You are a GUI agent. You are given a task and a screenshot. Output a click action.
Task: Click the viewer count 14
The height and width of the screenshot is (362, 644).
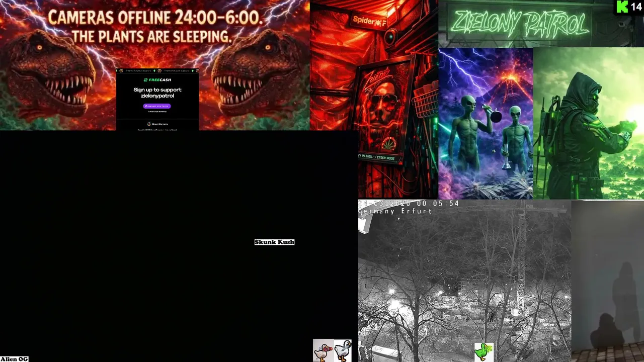coord(636,7)
